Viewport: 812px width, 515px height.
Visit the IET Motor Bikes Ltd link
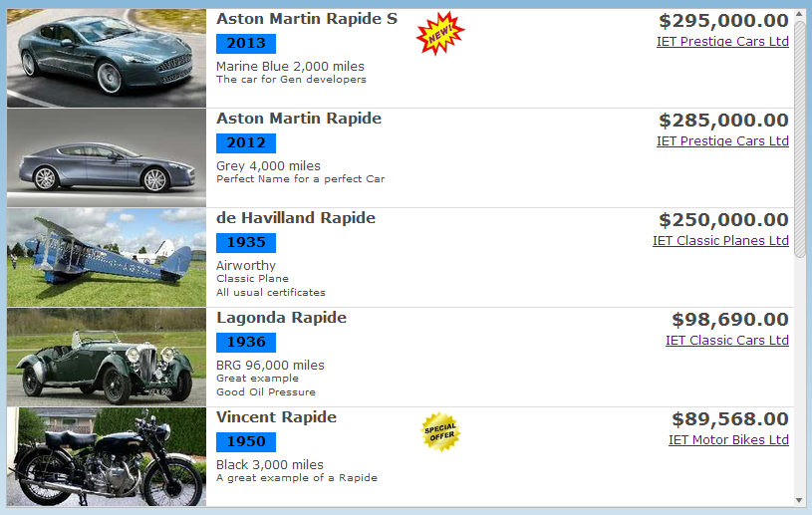728,440
